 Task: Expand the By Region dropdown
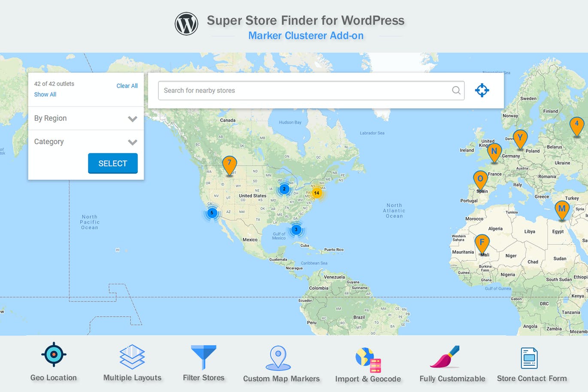(x=86, y=118)
